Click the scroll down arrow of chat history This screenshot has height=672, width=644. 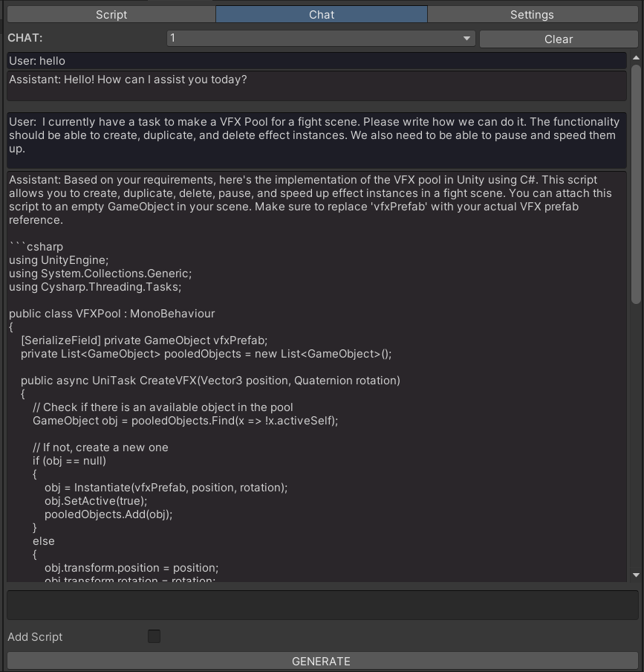pyautogui.click(x=636, y=575)
